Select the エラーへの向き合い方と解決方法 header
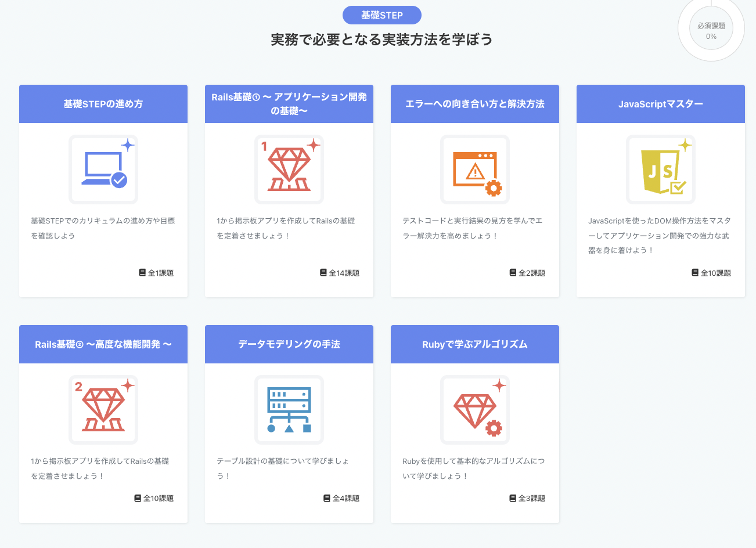 point(475,104)
